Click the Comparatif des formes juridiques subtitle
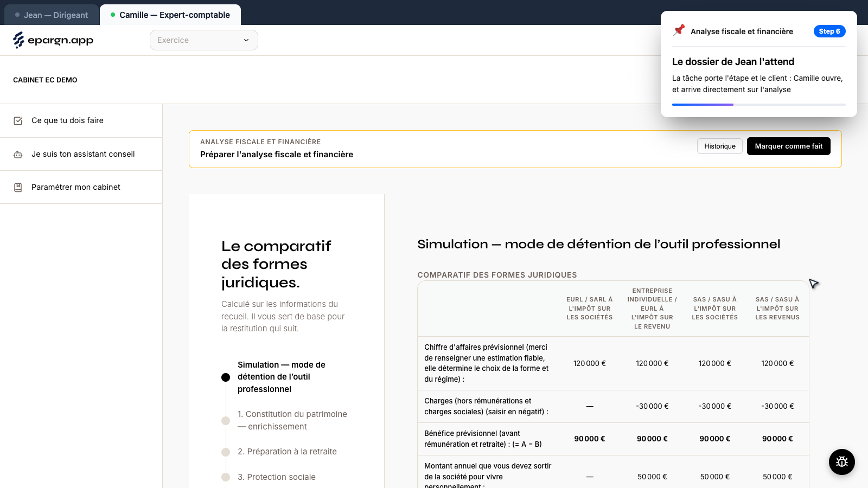 (497, 275)
